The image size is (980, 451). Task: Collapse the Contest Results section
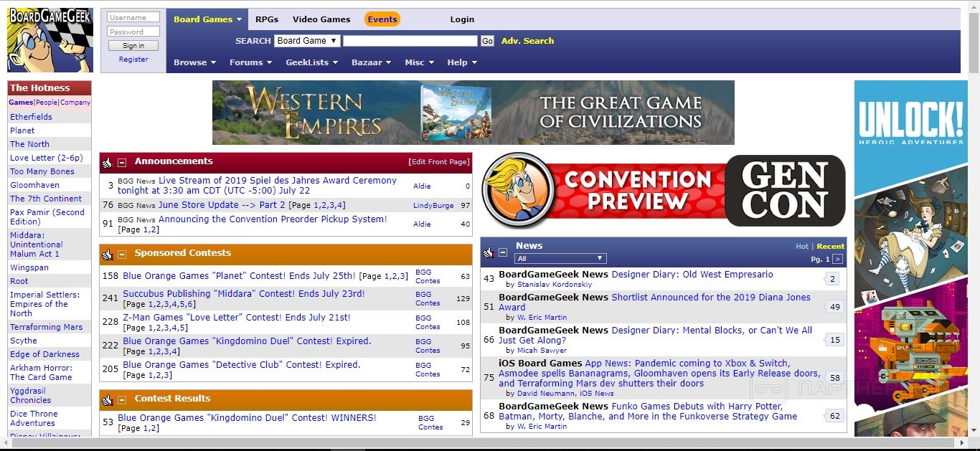pyautogui.click(x=122, y=400)
